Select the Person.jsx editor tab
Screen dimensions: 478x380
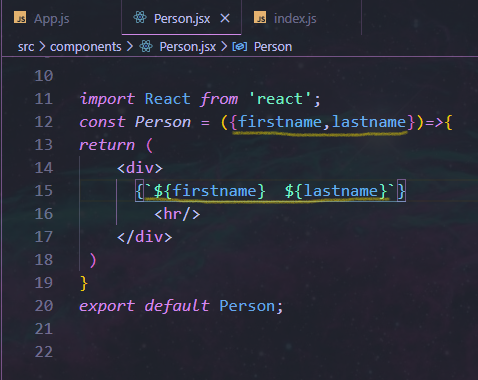point(182,19)
